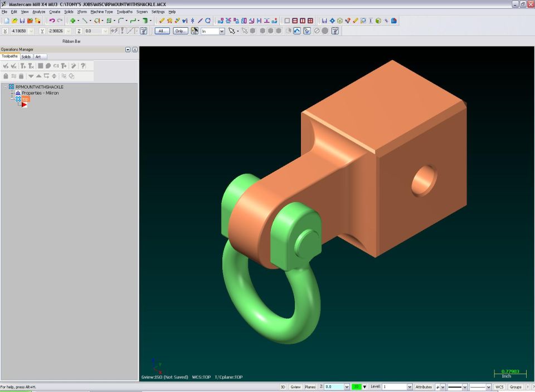Click the New file icon

pos(7,21)
